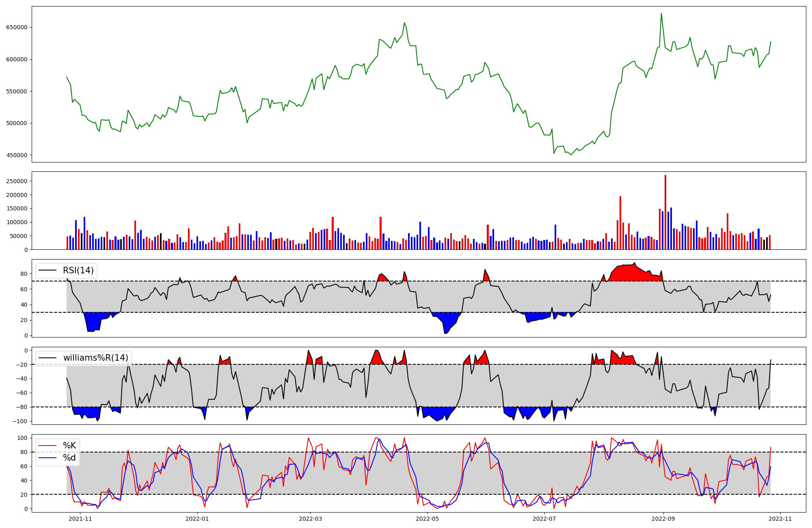The image size is (812, 528).
Task: Click the williams%R(14) legend label
Action: click(x=95, y=358)
